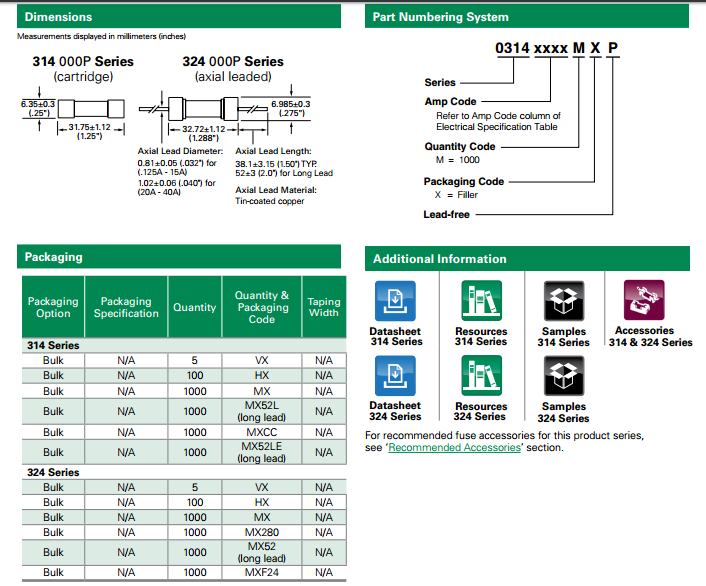Image resolution: width=706 pixels, height=586 pixels.
Task: Click the Samples 314 Series box icon
Action: click(563, 300)
